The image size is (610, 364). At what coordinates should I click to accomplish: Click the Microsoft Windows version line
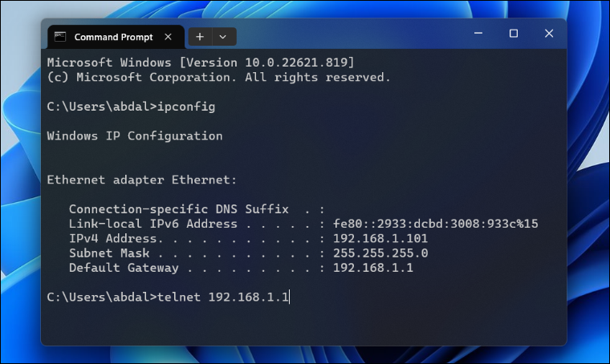201,63
